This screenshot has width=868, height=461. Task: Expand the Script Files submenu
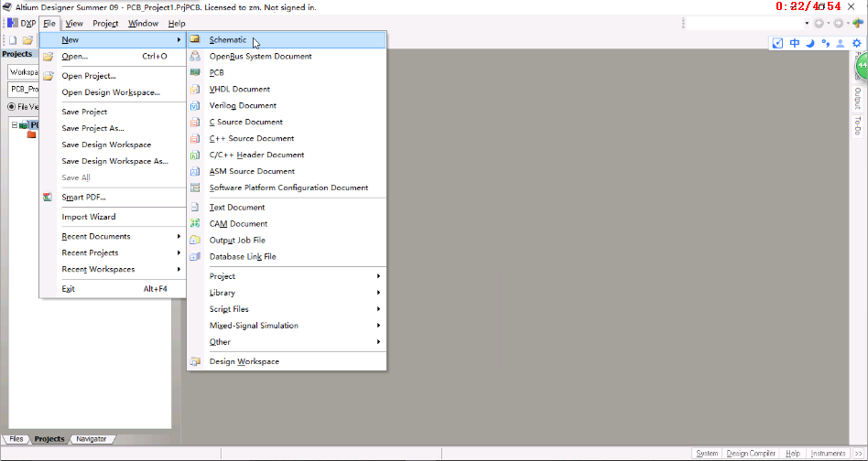pyautogui.click(x=379, y=309)
